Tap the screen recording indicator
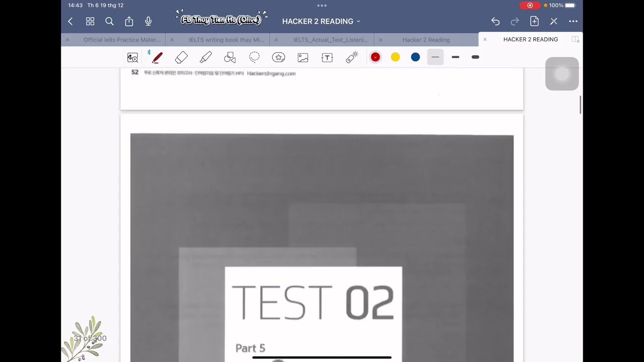Viewport: 644px width, 362px height. (530, 6)
